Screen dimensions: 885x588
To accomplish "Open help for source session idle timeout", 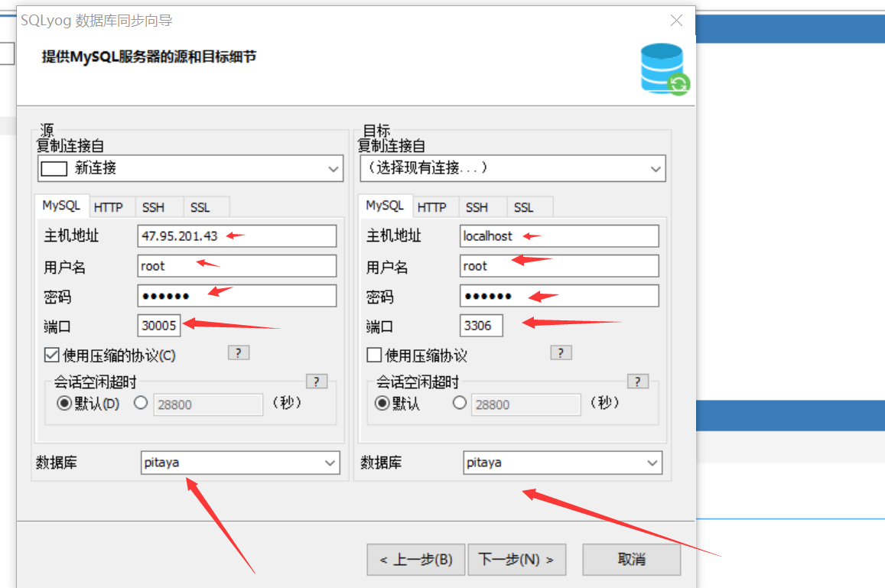I will coord(317,382).
